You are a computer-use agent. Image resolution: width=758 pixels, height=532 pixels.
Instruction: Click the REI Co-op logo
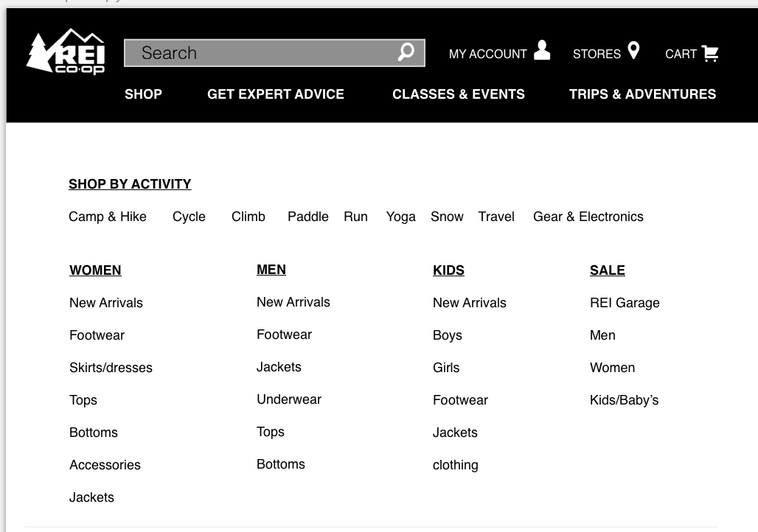(x=66, y=52)
